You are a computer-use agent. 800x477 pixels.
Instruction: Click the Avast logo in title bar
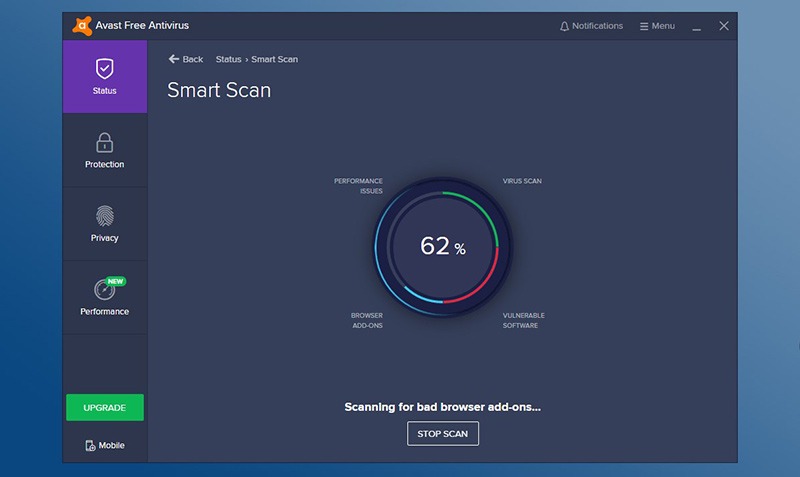pyautogui.click(x=82, y=26)
